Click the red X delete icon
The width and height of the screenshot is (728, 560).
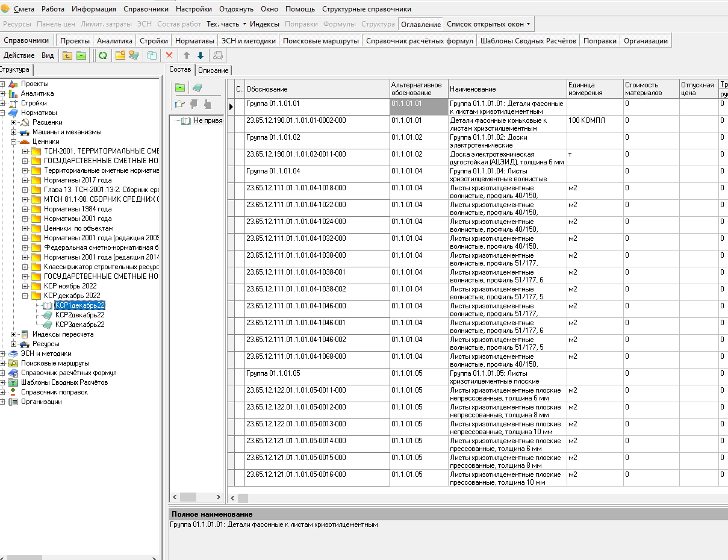169,55
